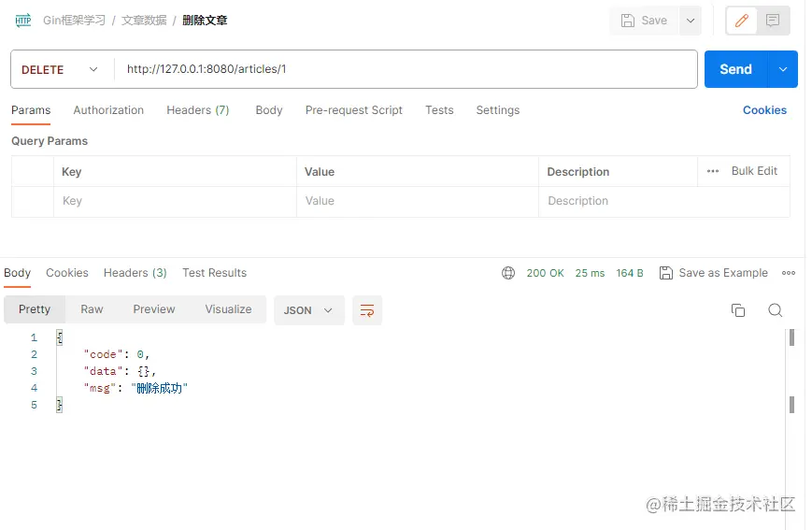Click the "code" key in the response

(103, 354)
